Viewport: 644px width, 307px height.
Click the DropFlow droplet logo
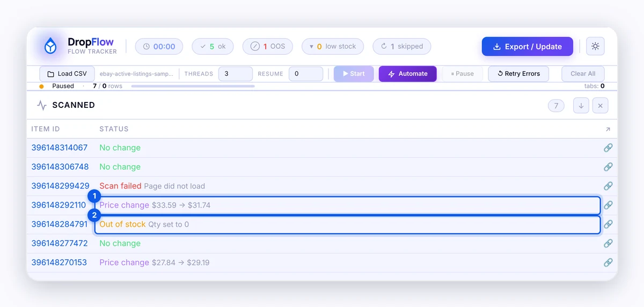pyautogui.click(x=50, y=46)
